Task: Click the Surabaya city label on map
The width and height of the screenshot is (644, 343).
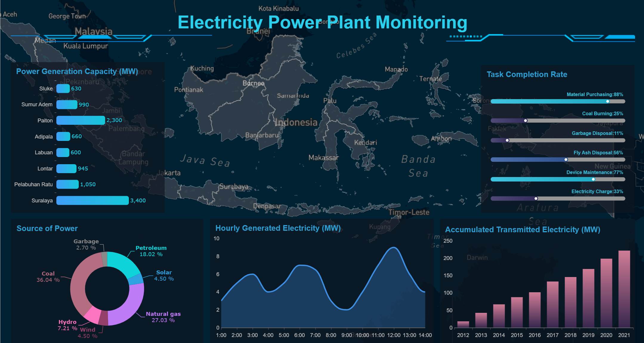Action: [x=234, y=187]
